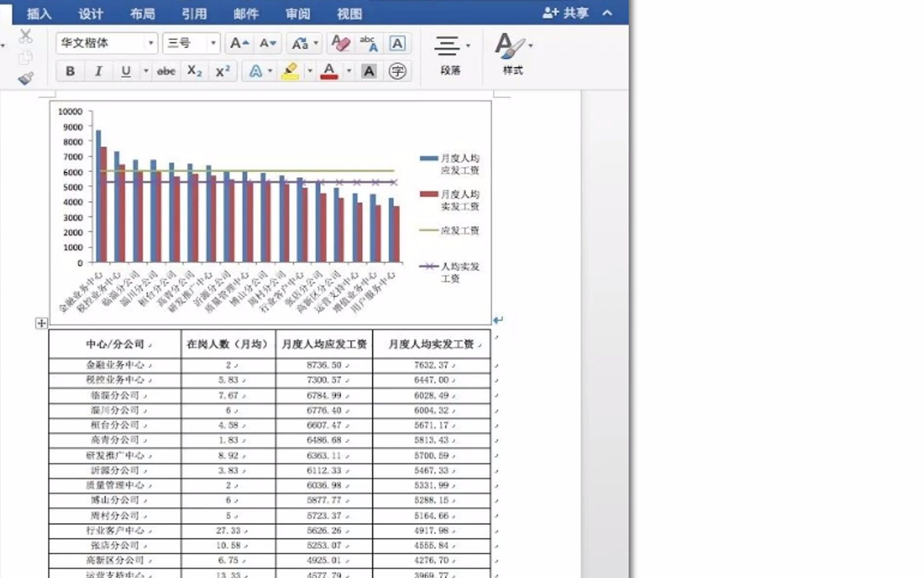Viewport: 924px width, 578px height.
Task: Open font size dropdown 三号
Action: 213,43
